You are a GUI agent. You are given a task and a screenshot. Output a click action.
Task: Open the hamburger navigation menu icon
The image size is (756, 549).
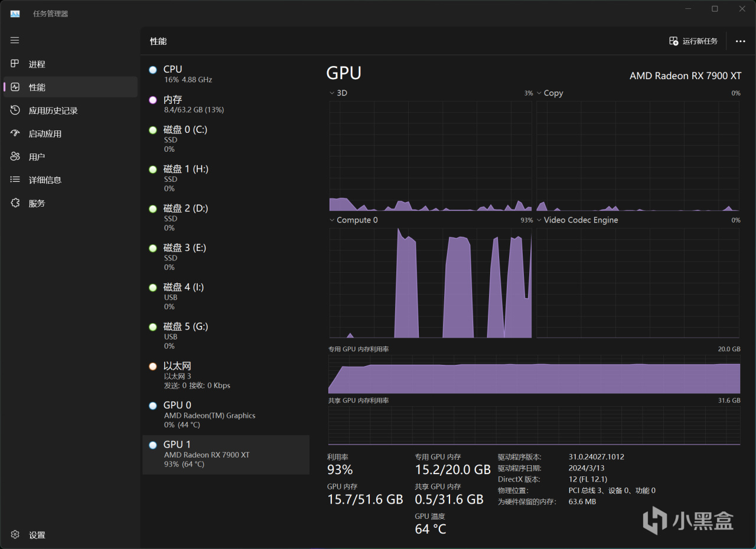pos(15,40)
